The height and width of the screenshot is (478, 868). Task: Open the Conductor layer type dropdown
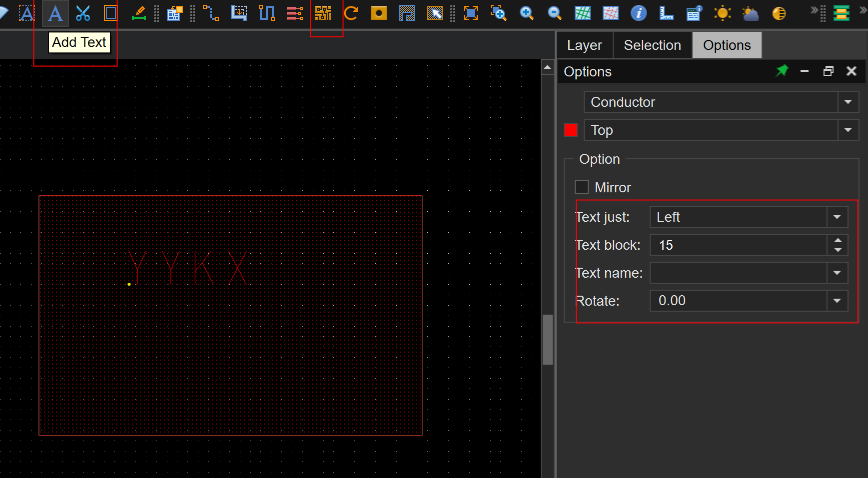848,102
